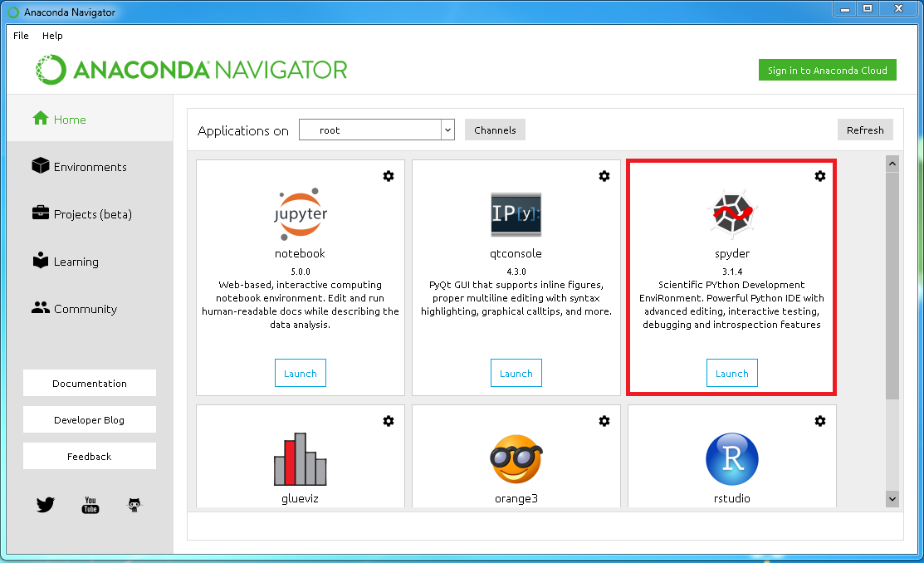Viewport: 924px width, 563px height.
Task: Click the YouTube icon in the sidebar
Action: (90, 505)
